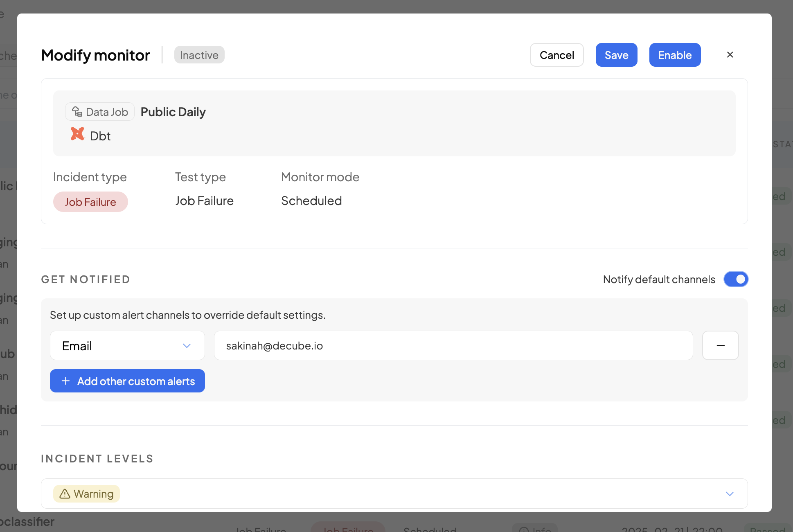This screenshot has height=532, width=793.
Task: Save the monitor changes
Action: [616, 55]
